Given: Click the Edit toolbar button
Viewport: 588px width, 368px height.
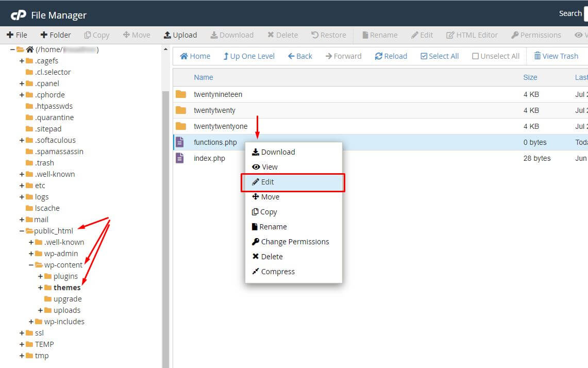Looking at the screenshot, I should click(422, 35).
